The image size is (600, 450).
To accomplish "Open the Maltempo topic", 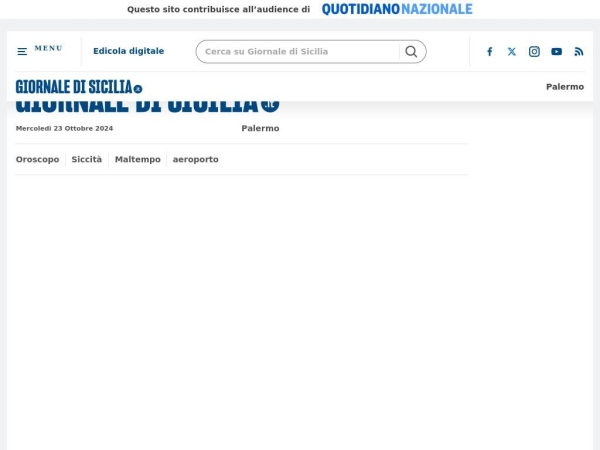I will coord(138,159).
